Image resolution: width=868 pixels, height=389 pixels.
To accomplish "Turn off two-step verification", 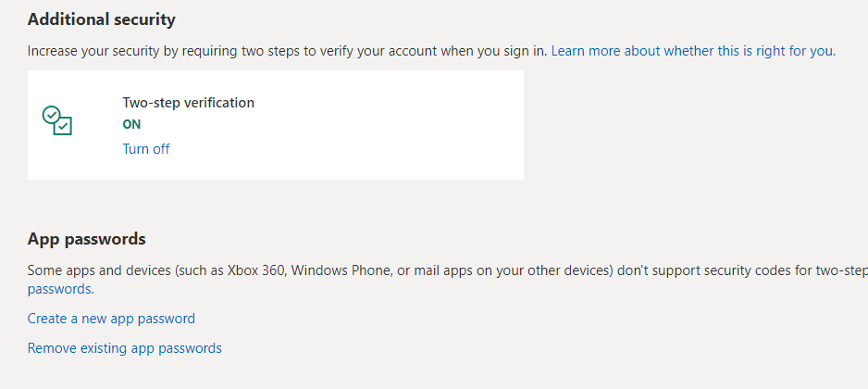I will tap(146, 149).
